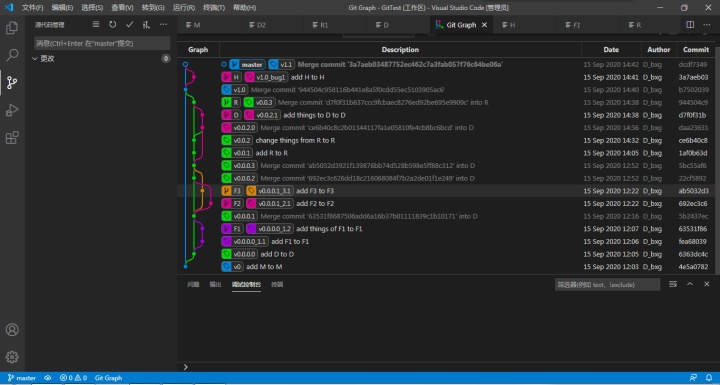Click the master branch in status bar

(22, 378)
